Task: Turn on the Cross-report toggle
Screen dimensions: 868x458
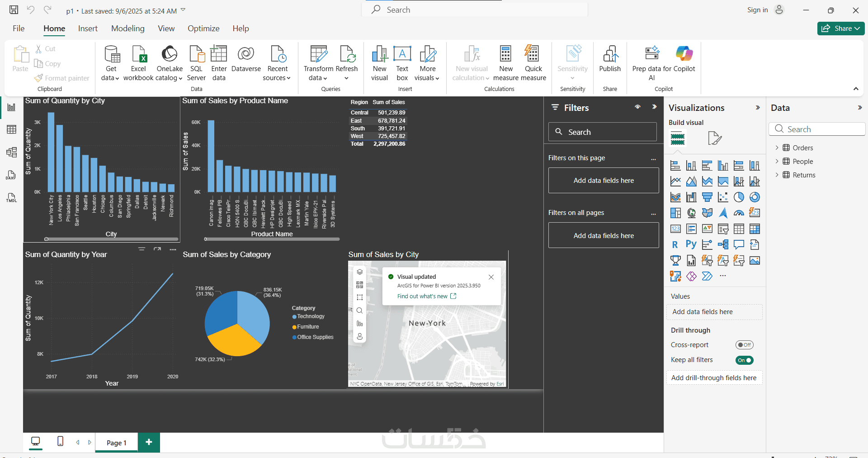Action: [x=745, y=345]
